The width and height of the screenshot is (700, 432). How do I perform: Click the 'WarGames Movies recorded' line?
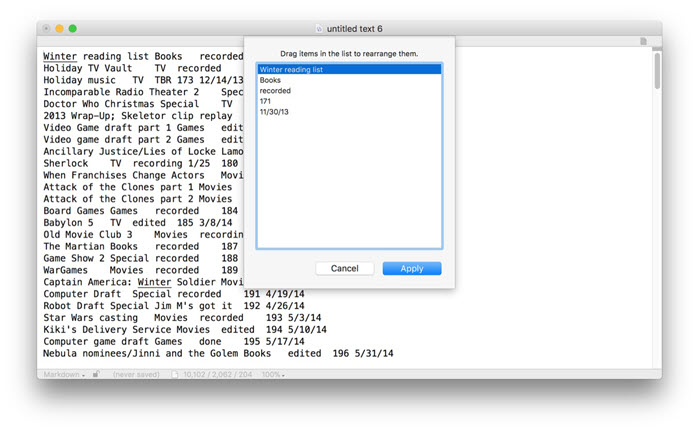(141, 270)
